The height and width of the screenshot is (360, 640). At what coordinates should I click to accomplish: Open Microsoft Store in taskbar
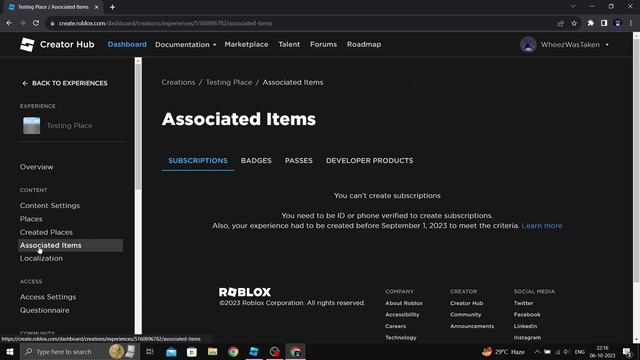coord(192,351)
